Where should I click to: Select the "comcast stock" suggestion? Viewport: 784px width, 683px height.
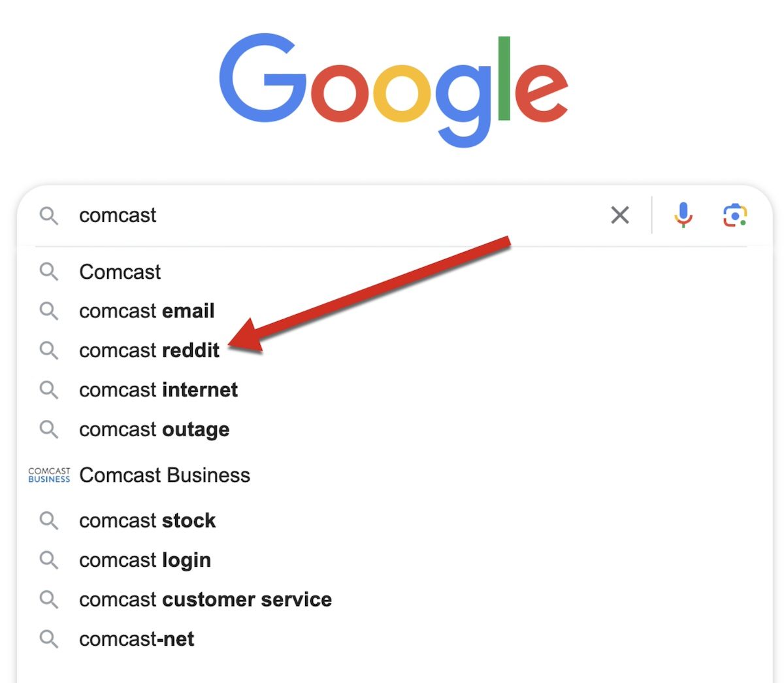(147, 520)
